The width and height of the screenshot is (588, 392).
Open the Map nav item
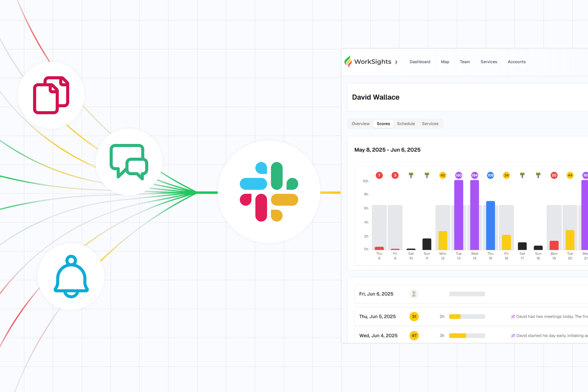(445, 62)
